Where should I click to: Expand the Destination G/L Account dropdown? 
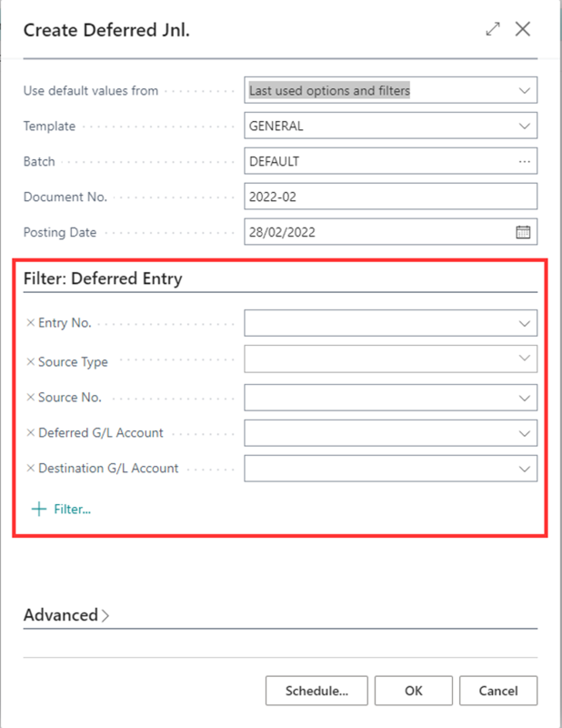point(524,469)
